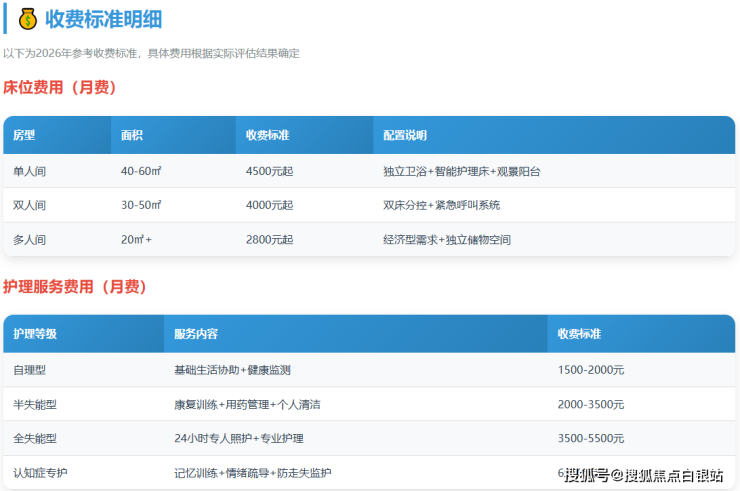Click 记忆训练+情绪疏导+防走失监护 service cell
740x491 pixels.
pos(252,472)
